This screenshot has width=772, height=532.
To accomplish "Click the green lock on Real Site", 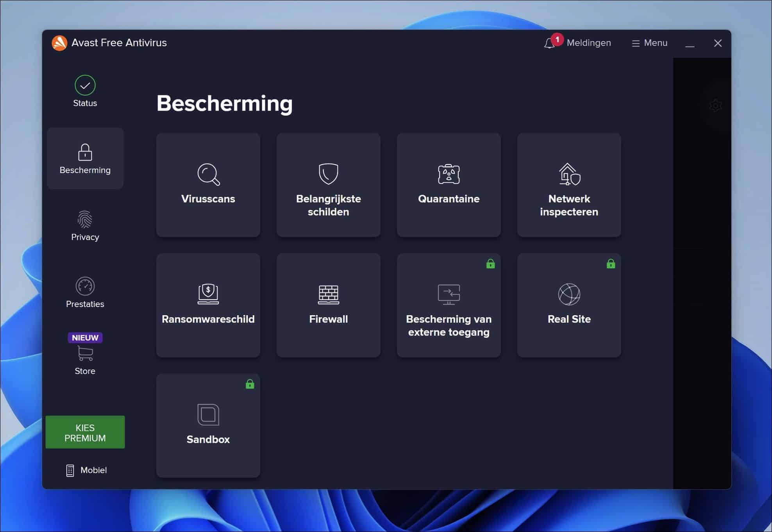I will pos(611,264).
